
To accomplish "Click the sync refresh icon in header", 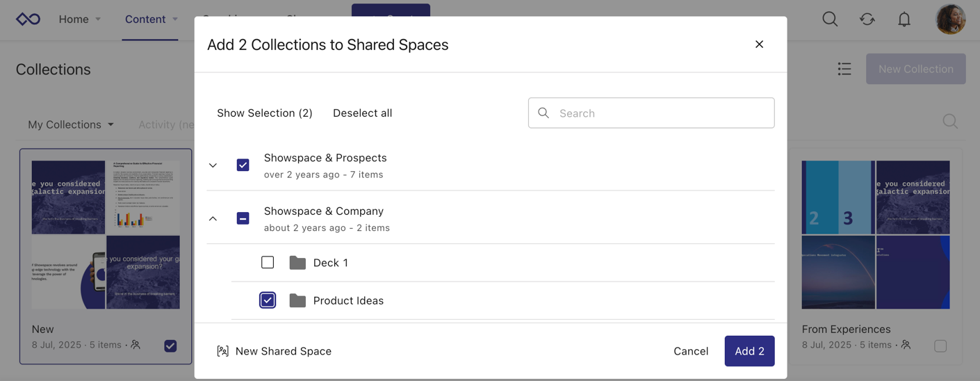I will tap(867, 19).
